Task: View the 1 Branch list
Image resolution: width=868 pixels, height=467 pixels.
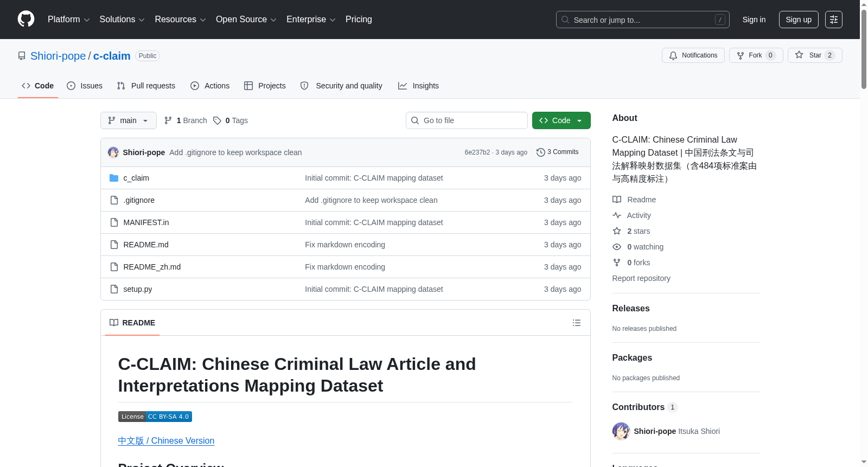Action: pos(186,120)
